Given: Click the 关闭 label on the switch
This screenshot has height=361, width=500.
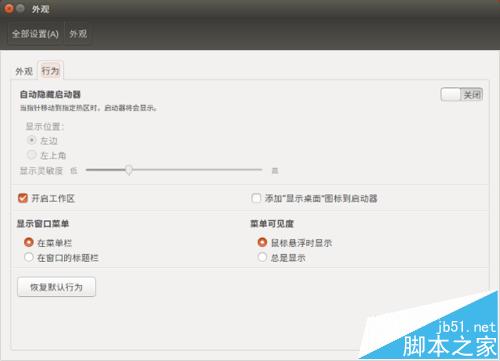Looking at the screenshot, I should (472, 95).
